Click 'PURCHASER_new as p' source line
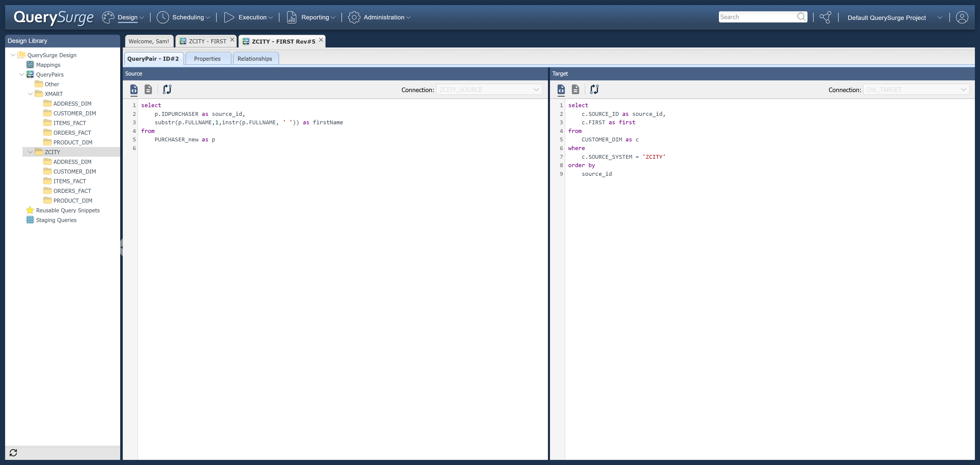Screen dimensions: 980x465 [185, 140]
